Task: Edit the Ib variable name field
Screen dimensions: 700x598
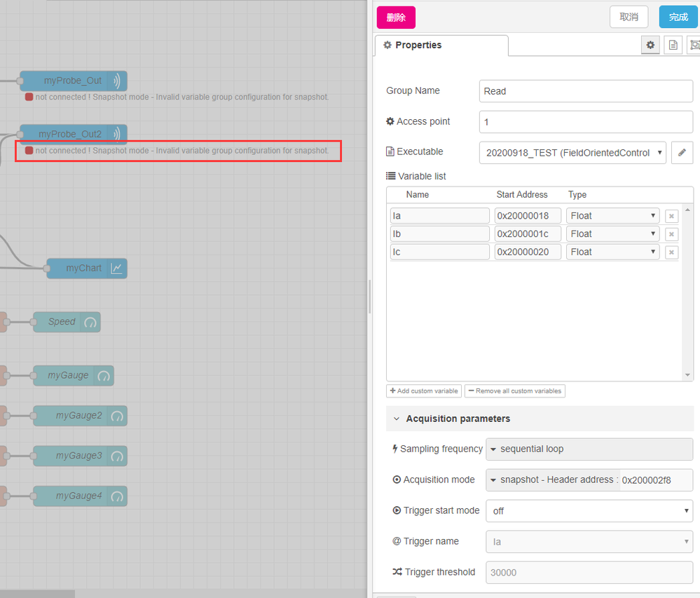Action: click(439, 233)
